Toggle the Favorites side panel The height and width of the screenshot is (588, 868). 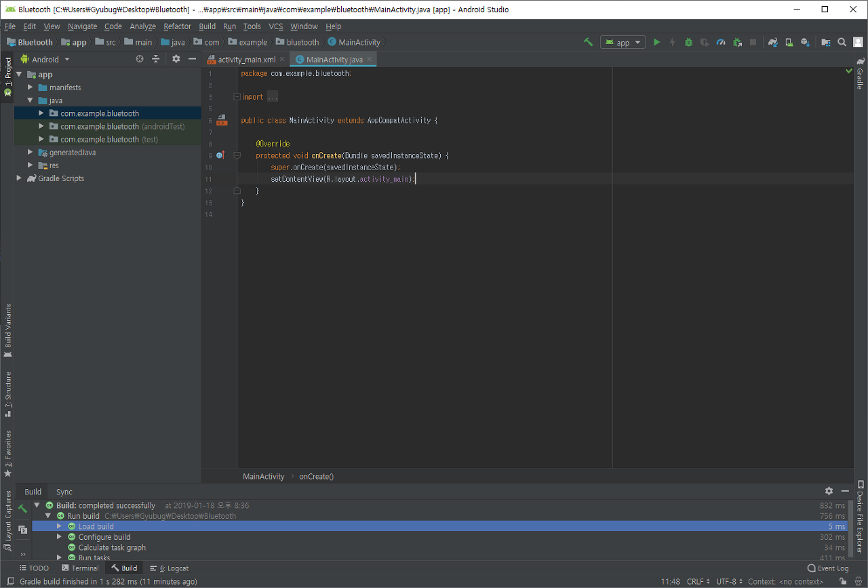point(7,454)
